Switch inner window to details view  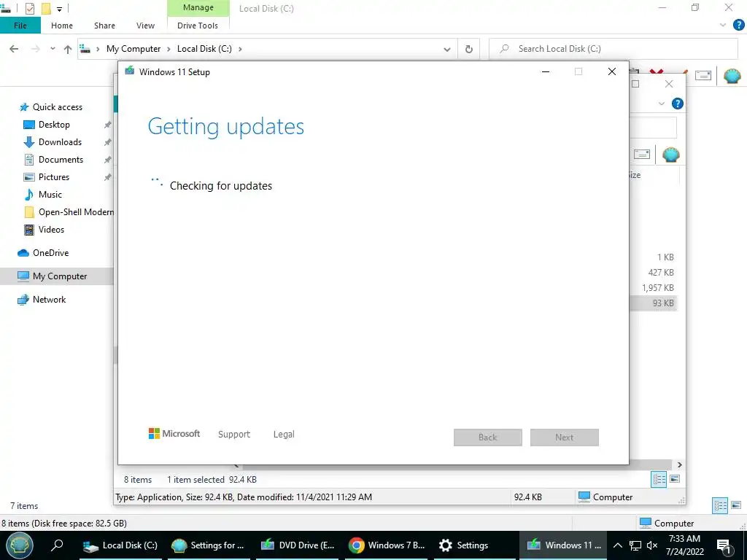pos(659,480)
